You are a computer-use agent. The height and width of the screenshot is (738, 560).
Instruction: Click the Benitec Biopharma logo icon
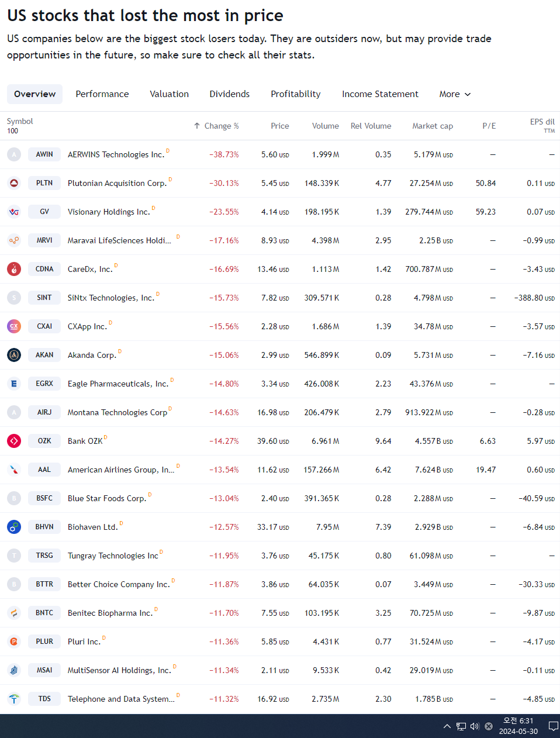click(14, 613)
